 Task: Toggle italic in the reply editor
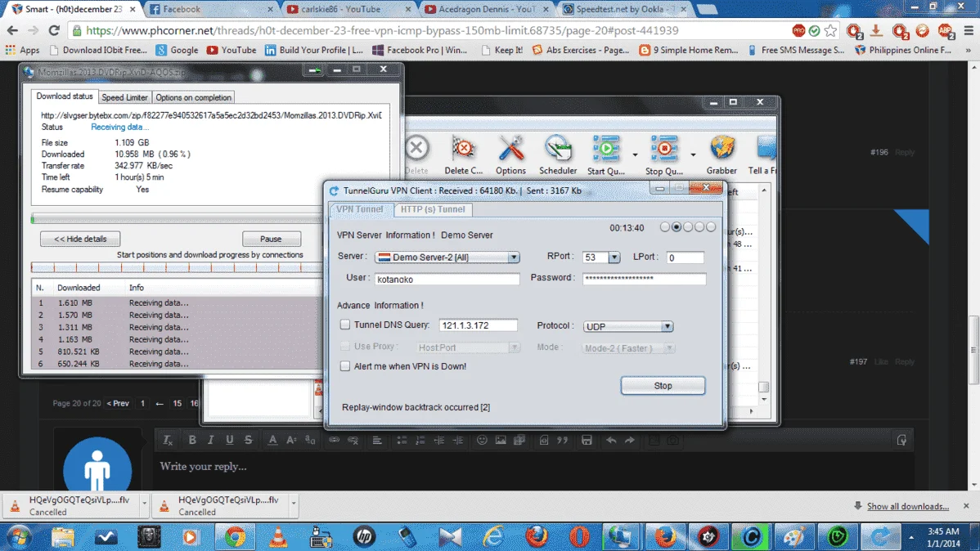pyautogui.click(x=210, y=440)
